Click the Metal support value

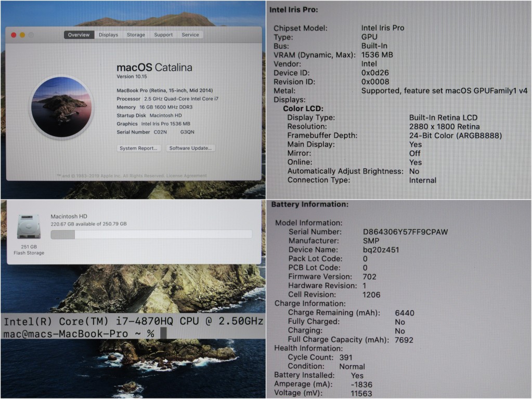pos(444,91)
